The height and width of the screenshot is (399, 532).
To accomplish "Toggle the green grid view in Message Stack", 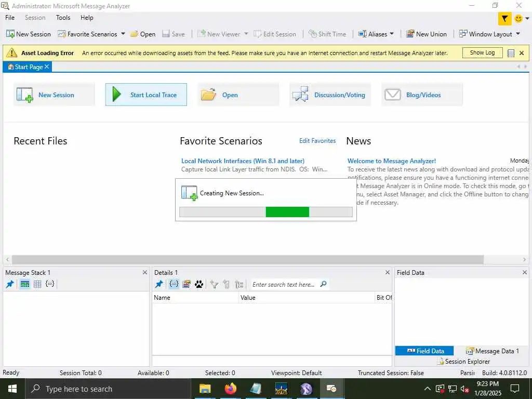I will (25, 284).
